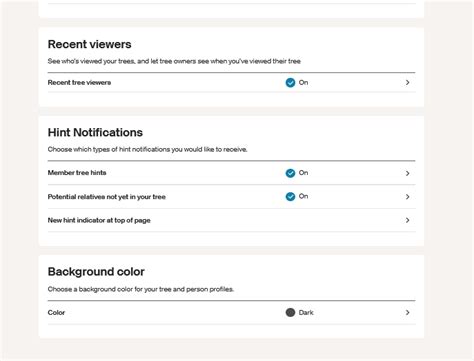Click the 'See who's viewed your trees' description
Image resolution: width=474 pixels, height=361 pixels.
tap(174, 61)
